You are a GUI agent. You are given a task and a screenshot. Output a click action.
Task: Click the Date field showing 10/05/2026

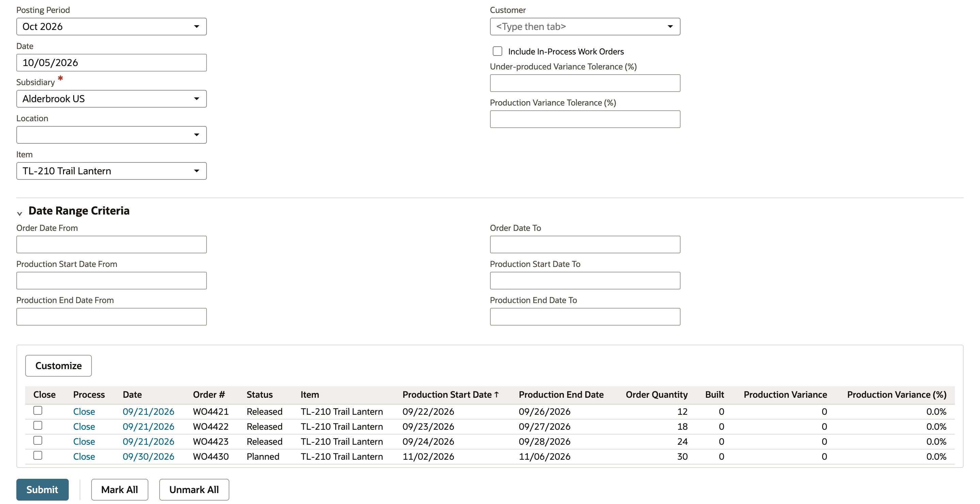(111, 63)
